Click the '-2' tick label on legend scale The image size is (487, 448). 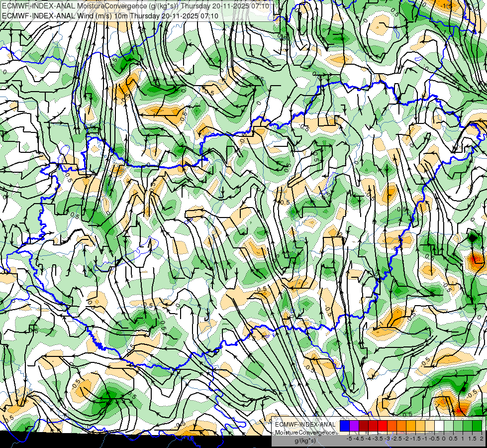coord(406,439)
